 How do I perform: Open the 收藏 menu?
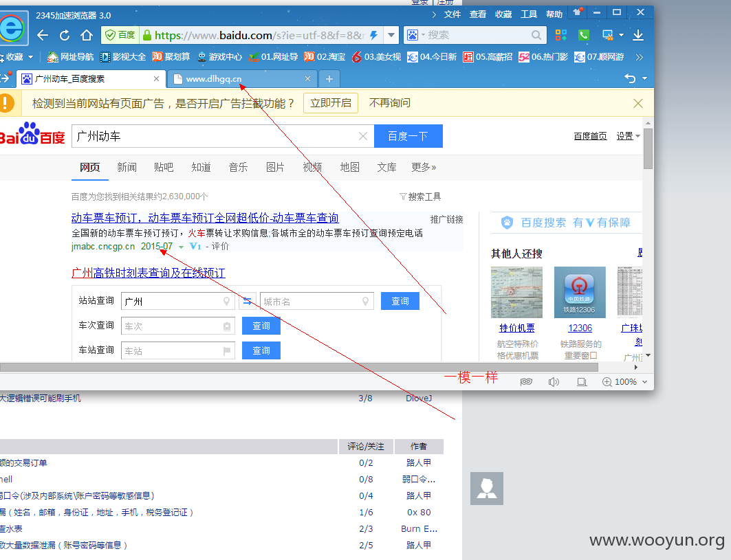[x=503, y=14]
